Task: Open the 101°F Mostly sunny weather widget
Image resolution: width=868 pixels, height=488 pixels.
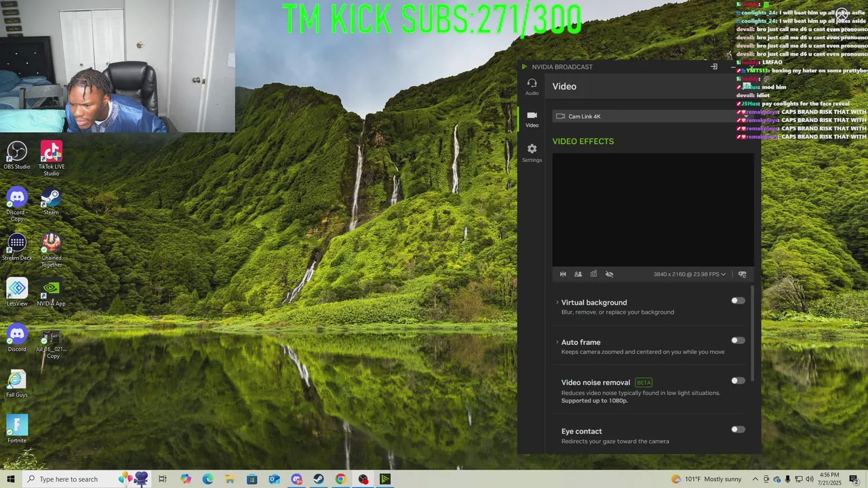Action: point(707,479)
